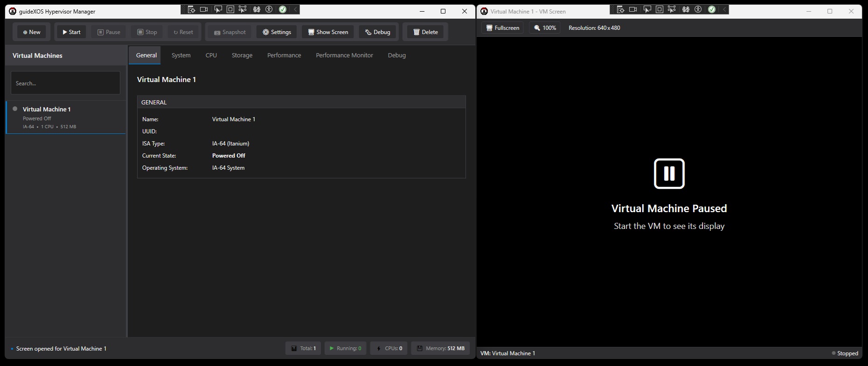Activate Select Element tool in Hypervisor Manager title bar
The height and width of the screenshot is (366, 868).
[217, 9]
